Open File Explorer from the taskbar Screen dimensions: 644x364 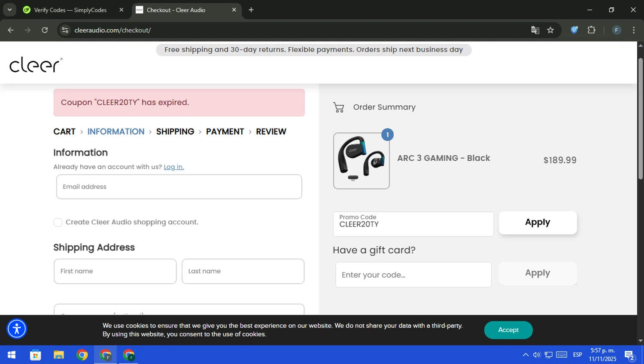point(59,355)
